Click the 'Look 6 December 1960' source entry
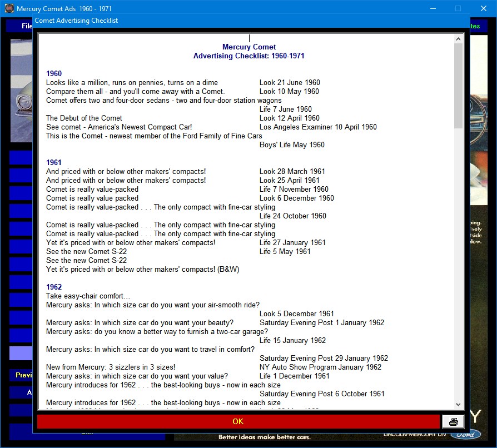The height and width of the screenshot is (448, 497). coord(297,198)
